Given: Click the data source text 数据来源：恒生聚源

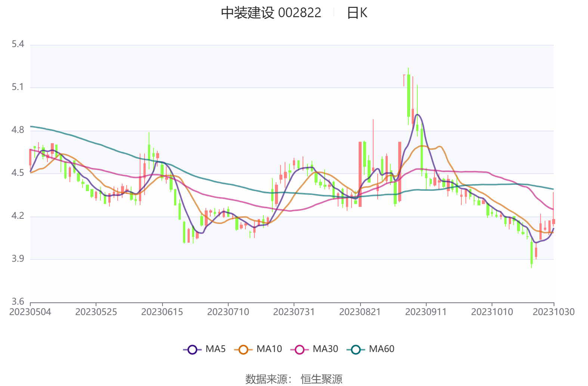Looking at the screenshot, I should pyautogui.click(x=294, y=379).
